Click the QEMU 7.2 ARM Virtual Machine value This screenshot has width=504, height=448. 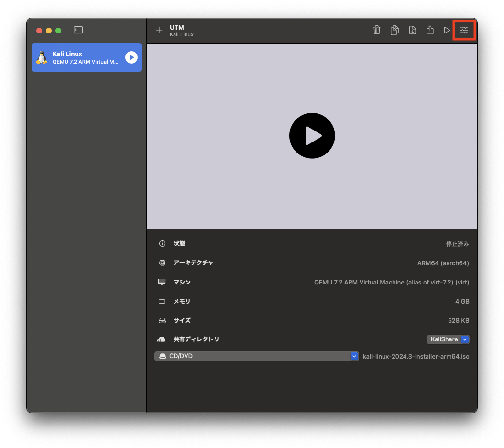click(x=392, y=282)
